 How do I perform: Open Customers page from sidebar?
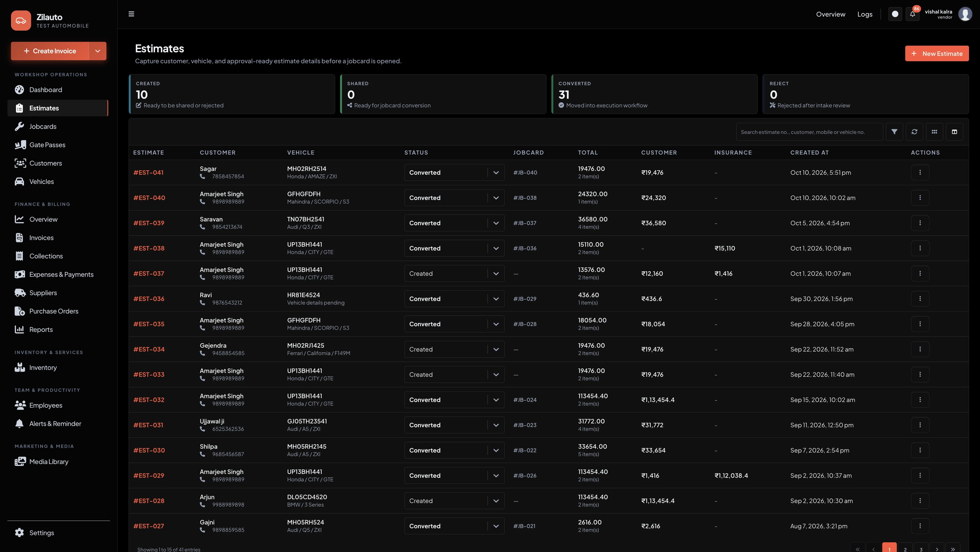[58, 163]
